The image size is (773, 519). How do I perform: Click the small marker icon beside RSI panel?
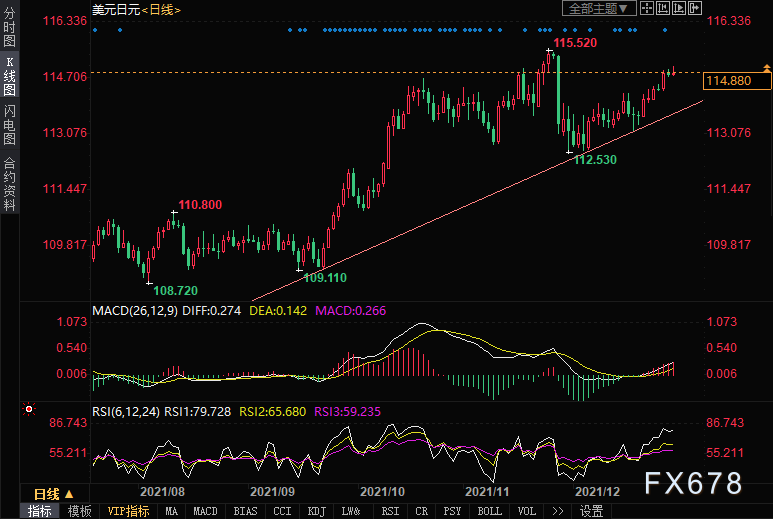[x=29, y=409]
